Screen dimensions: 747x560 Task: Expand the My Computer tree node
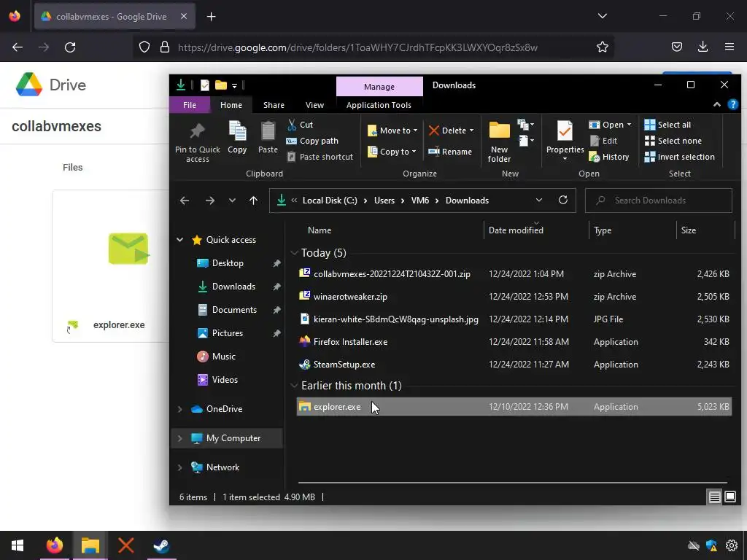pos(179,438)
